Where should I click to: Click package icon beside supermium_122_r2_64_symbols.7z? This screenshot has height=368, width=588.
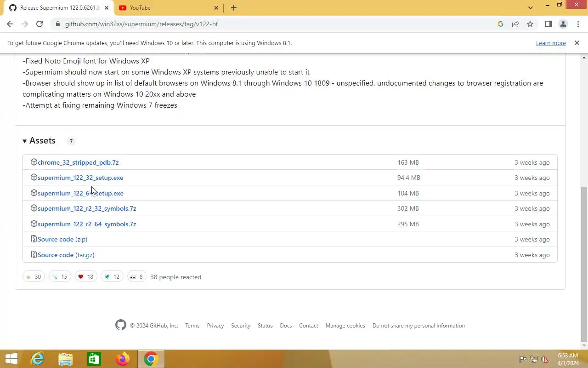coord(34,224)
